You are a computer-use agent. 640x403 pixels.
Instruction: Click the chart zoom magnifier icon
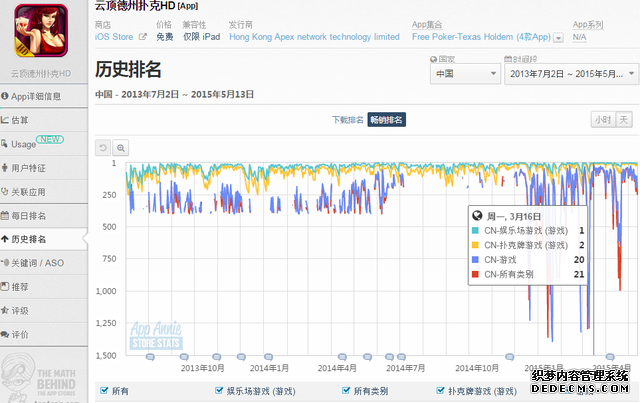121,148
